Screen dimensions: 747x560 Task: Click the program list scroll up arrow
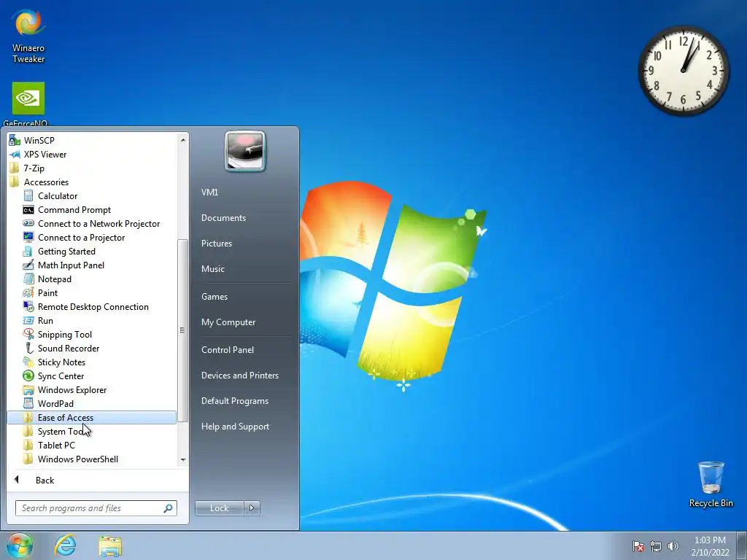click(x=183, y=140)
